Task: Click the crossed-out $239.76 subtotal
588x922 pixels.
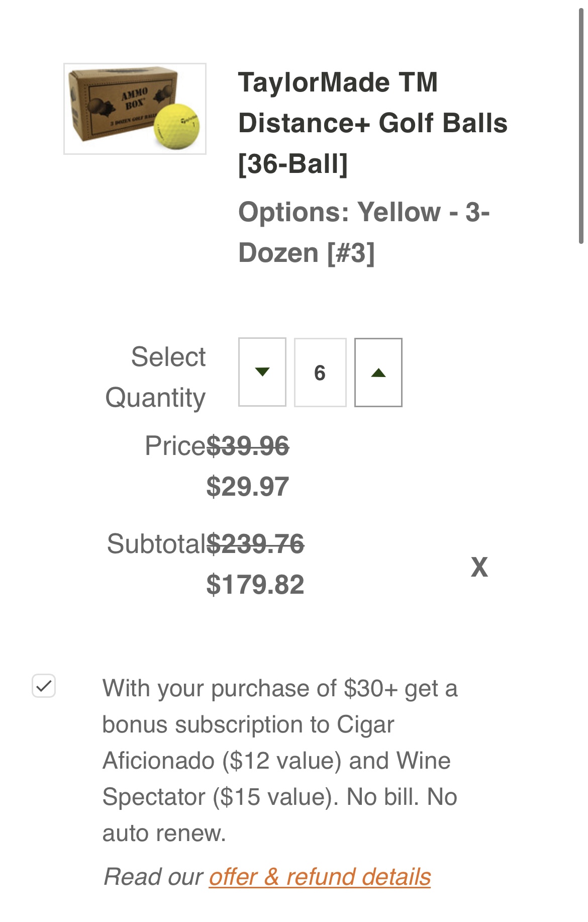Action: 255,543
